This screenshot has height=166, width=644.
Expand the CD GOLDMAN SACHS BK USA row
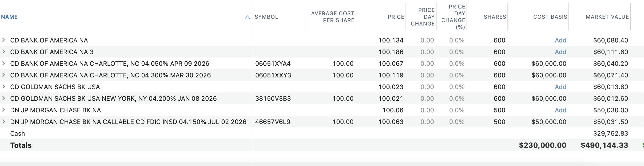[x=3, y=86]
